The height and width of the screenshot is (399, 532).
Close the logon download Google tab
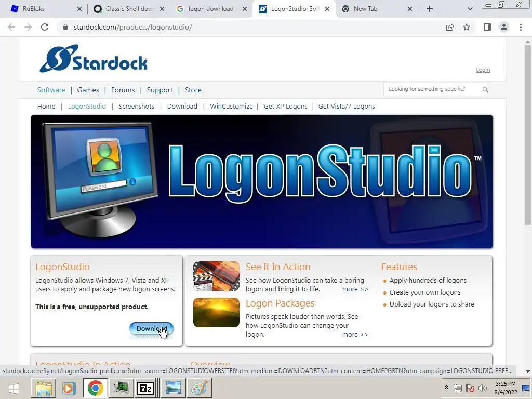(245, 9)
